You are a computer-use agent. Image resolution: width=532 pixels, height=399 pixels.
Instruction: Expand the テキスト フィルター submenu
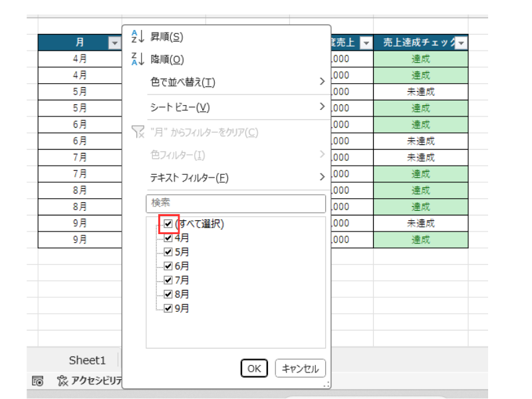236,178
